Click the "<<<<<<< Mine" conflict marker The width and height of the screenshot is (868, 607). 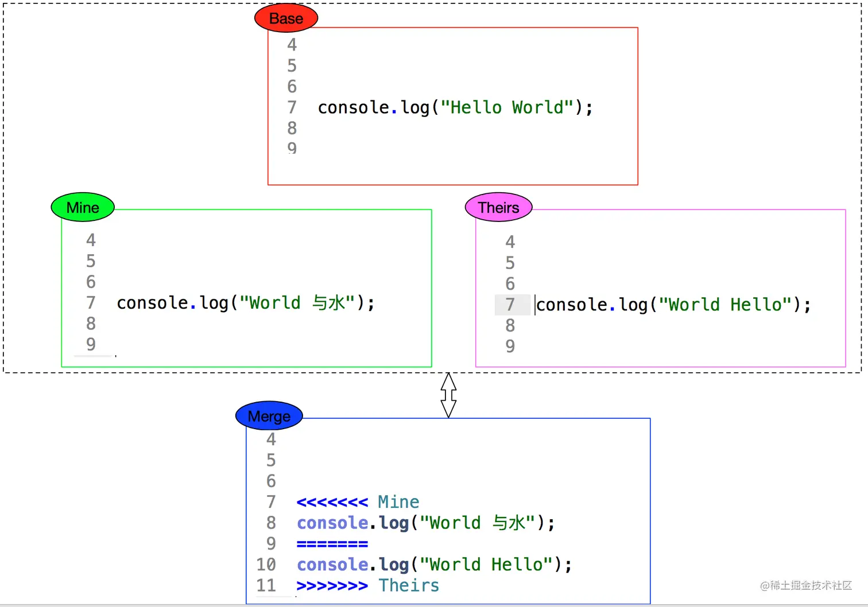point(358,502)
